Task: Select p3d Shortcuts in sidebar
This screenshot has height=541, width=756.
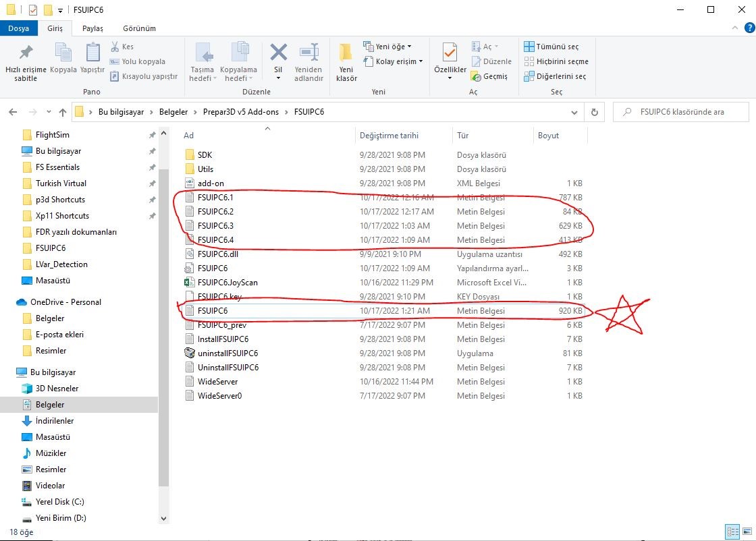Action: (x=60, y=200)
